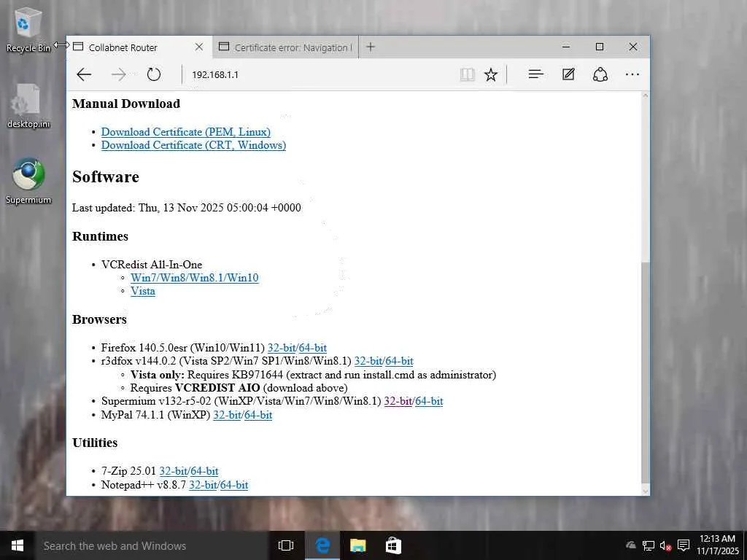This screenshot has height=560, width=747.
Task: Click the scrollbar up arrow
Action: (646, 96)
